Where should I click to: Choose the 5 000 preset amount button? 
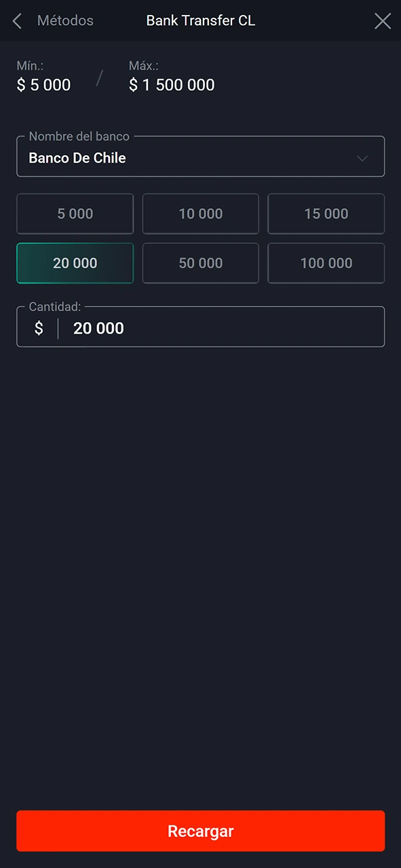(x=75, y=214)
